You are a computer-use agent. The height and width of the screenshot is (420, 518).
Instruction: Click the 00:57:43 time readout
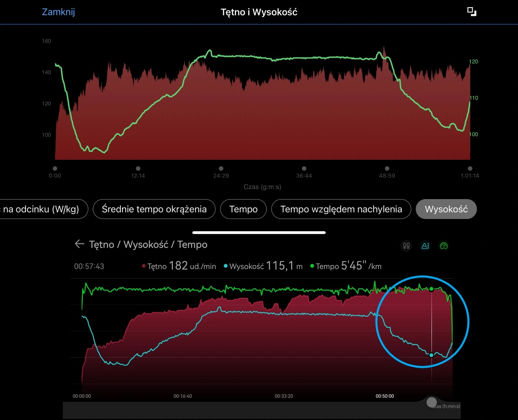click(x=89, y=266)
